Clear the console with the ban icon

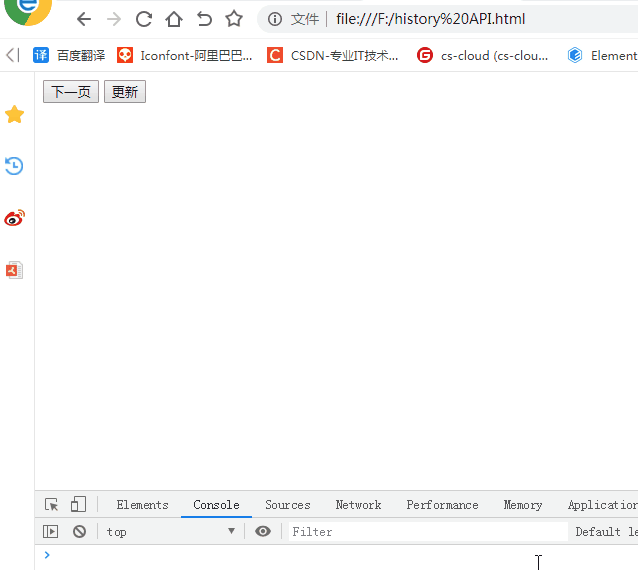(x=79, y=531)
